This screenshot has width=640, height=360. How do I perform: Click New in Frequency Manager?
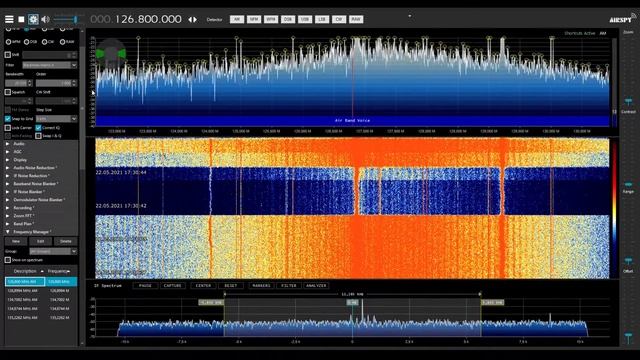pyautogui.click(x=16, y=241)
